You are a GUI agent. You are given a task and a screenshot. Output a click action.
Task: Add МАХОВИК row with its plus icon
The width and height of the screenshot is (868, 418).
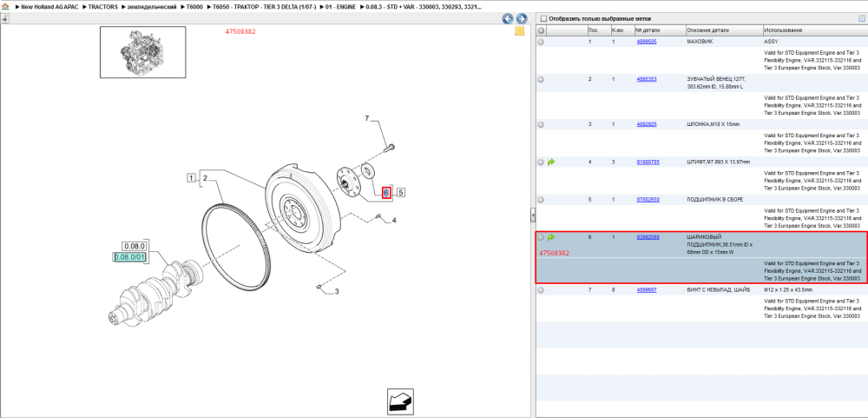point(542,42)
